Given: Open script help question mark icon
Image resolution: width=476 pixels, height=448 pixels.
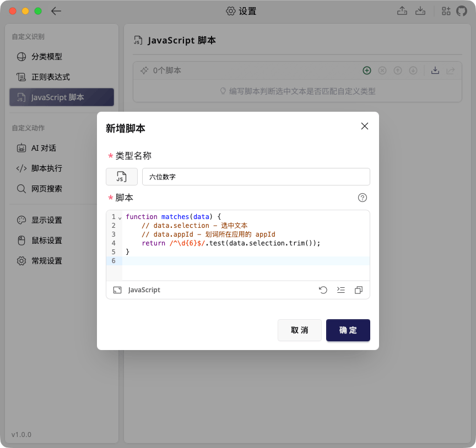Looking at the screenshot, I should [x=363, y=198].
